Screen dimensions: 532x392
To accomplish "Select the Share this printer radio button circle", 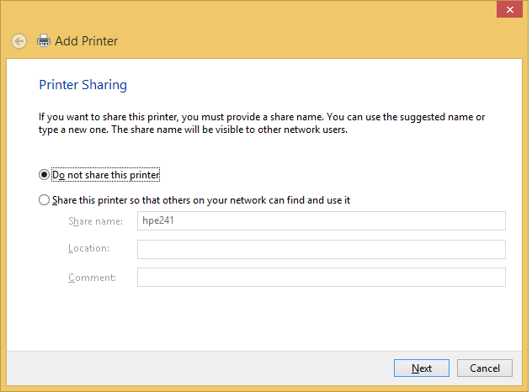I will tap(45, 200).
